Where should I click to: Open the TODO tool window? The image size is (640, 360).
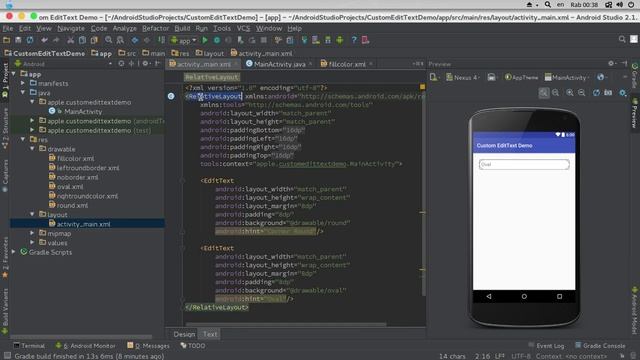(193, 346)
